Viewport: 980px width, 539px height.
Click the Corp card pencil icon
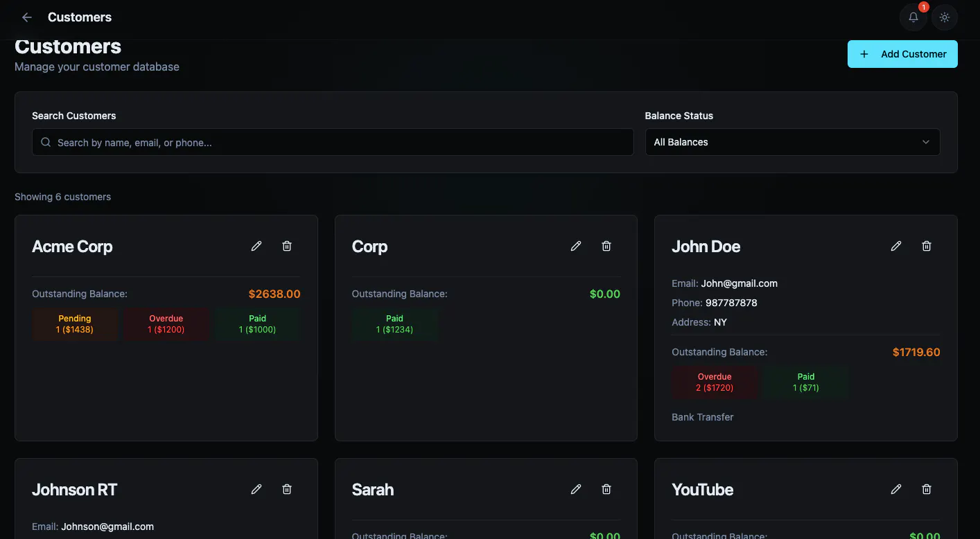(x=576, y=246)
